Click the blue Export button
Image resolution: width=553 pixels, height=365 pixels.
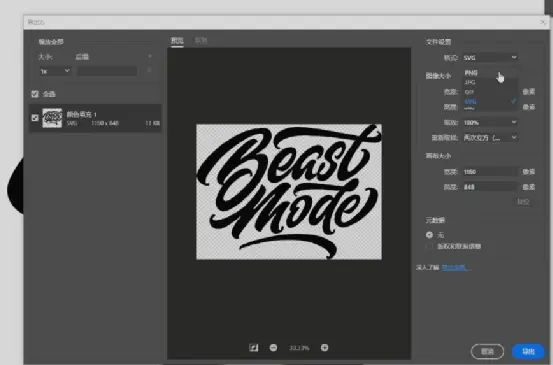point(528,351)
